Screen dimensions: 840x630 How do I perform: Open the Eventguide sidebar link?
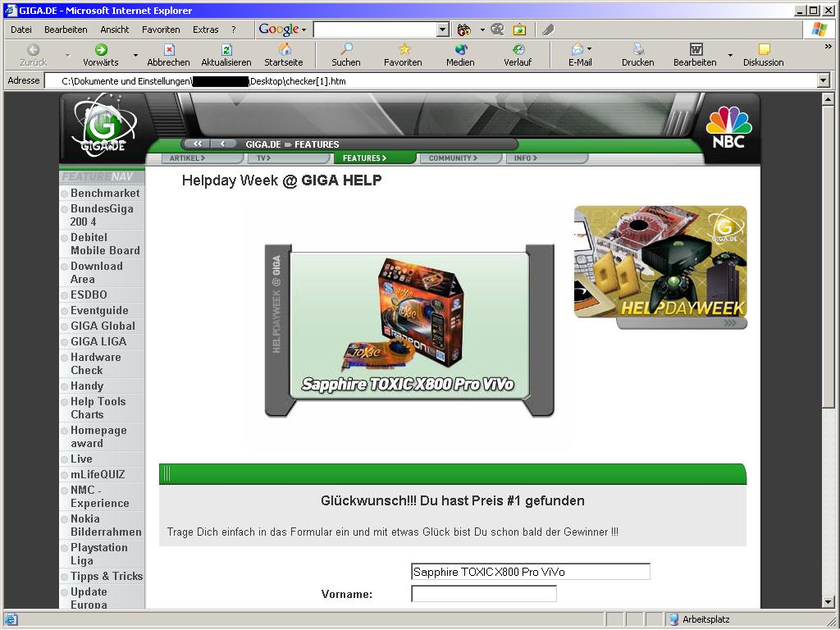99,310
